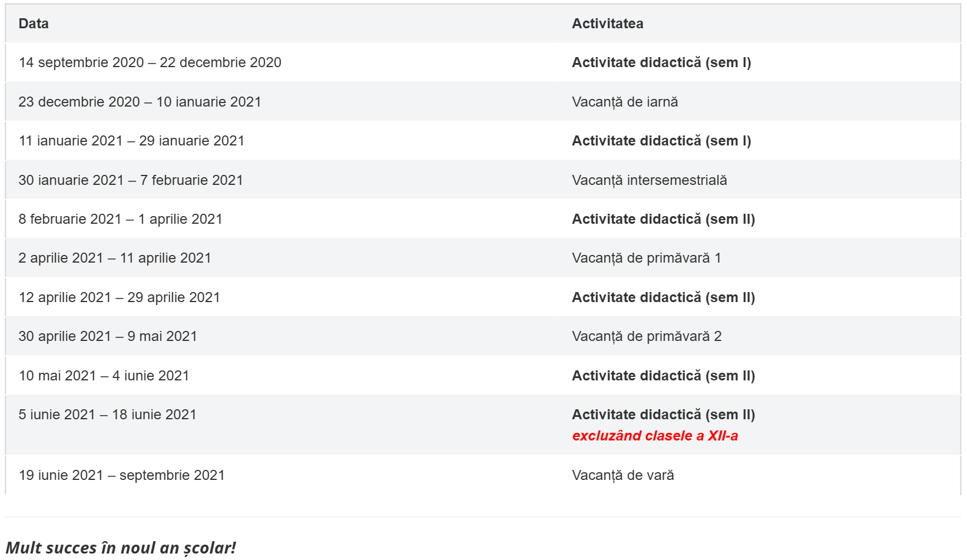Select the 2 aprilie 2021 date range
967x560 pixels.
coord(115,258)
